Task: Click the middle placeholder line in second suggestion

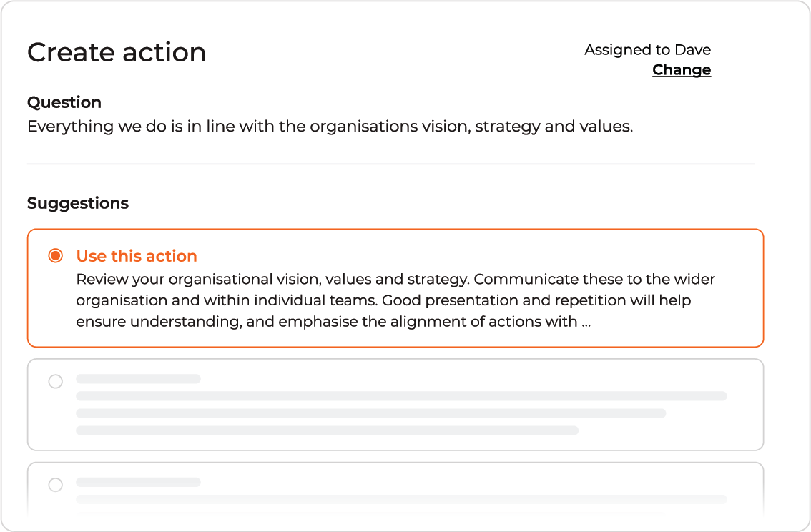Action: (x=370, y=413)
